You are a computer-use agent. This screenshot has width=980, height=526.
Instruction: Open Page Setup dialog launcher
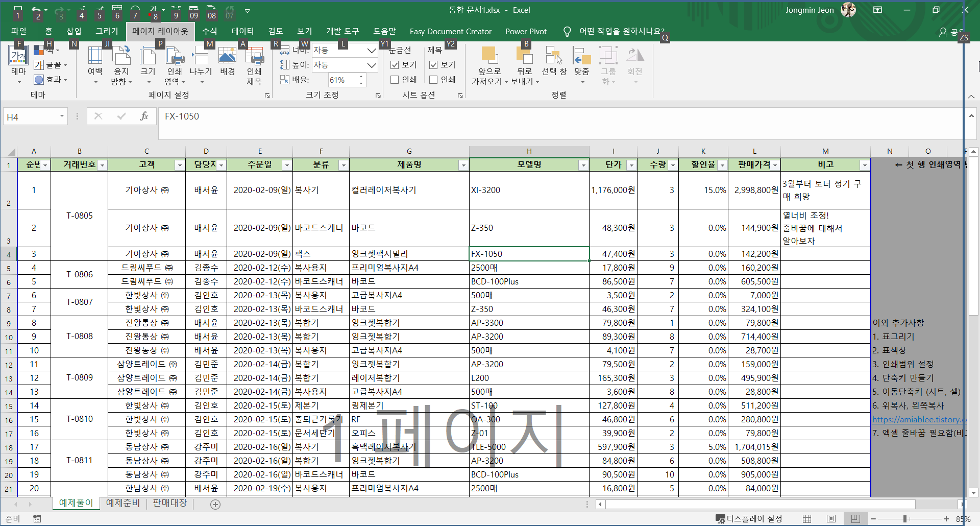click(x=267, y=95)
